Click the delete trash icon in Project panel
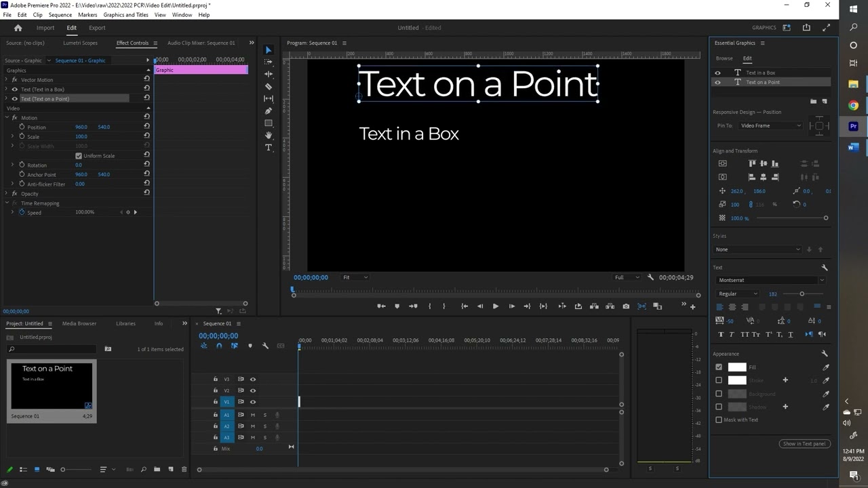The image size is (868, 488). point(184,469)
